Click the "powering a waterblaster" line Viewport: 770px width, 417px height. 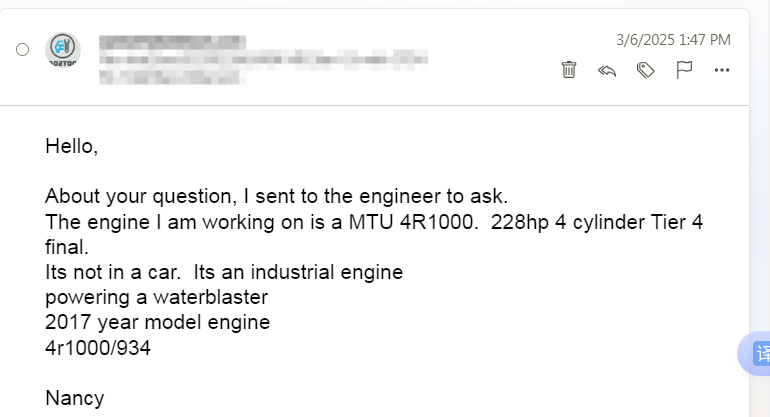(157, 298)
